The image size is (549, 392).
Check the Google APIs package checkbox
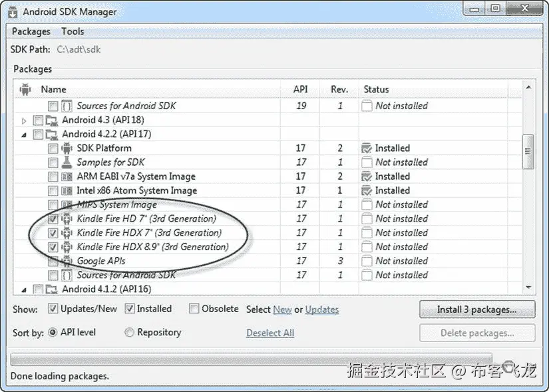[x=53, y=262]
